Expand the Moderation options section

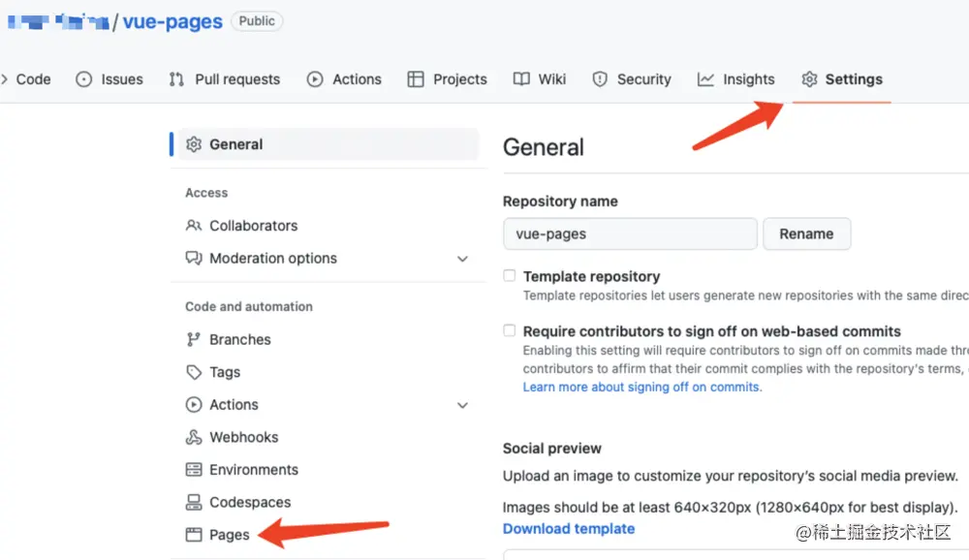tap(463, 259)
